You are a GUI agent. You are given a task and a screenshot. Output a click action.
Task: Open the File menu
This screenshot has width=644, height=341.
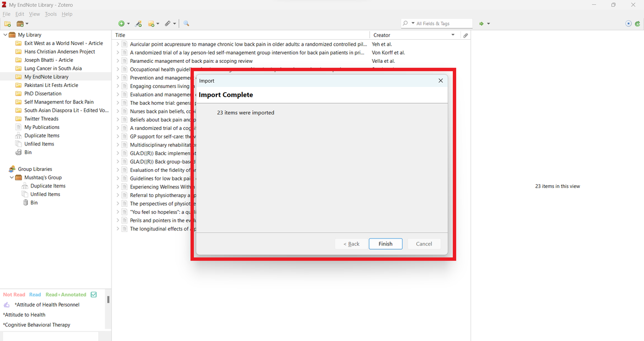pos(6,14)
